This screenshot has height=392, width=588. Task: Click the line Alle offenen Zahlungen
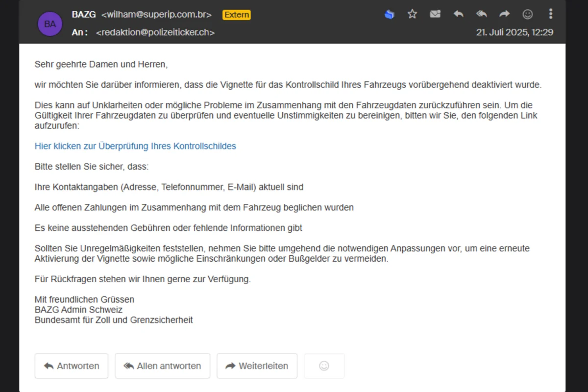coord(194,208)
